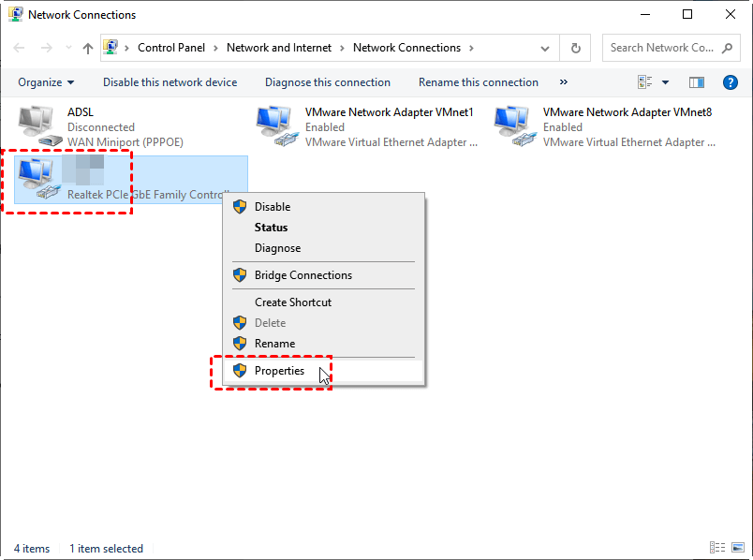Click the "WAN Miniport (PPPOE)" text

pos(125,142)
